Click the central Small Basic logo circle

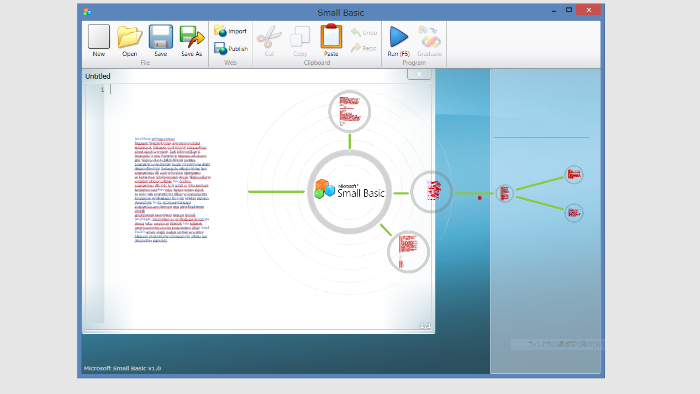click(x=350, y=192)
